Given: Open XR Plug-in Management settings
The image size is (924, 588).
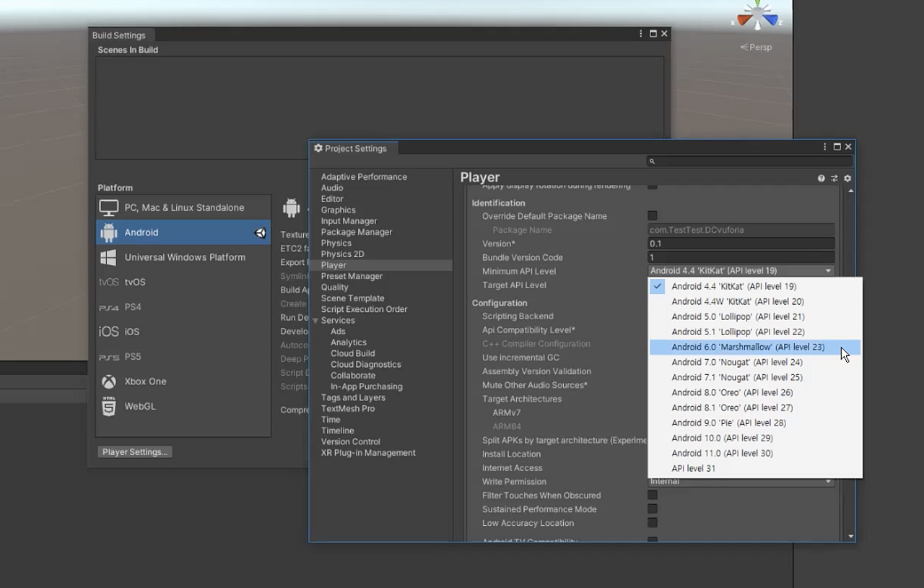Looking at the screenshot, I should click(x=368, y=453).
